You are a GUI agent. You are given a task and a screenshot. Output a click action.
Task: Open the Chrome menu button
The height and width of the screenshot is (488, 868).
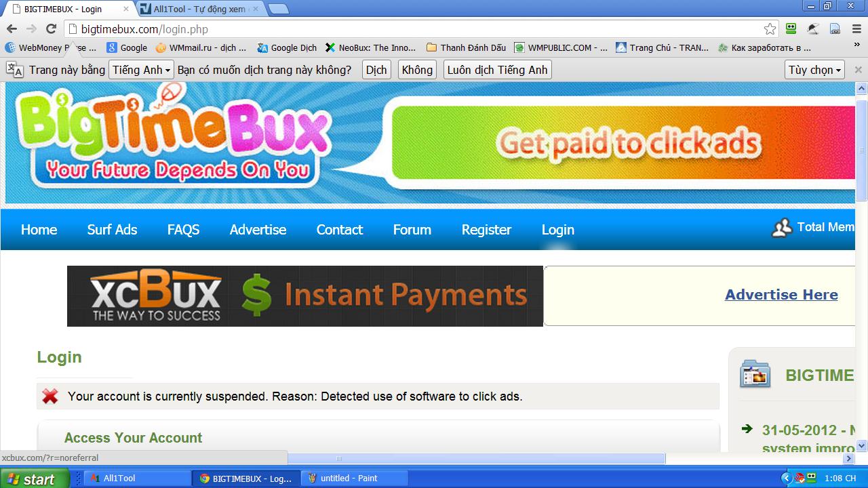(856, 28)
